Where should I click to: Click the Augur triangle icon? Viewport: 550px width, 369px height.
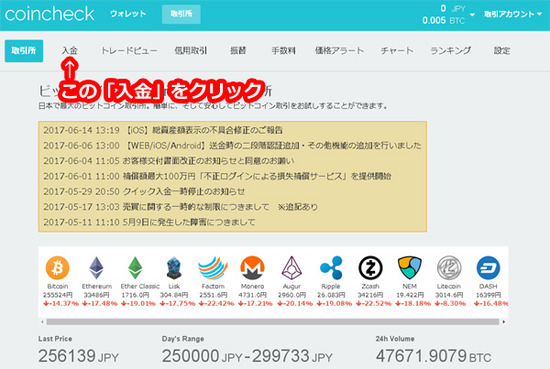coord(291,268)
